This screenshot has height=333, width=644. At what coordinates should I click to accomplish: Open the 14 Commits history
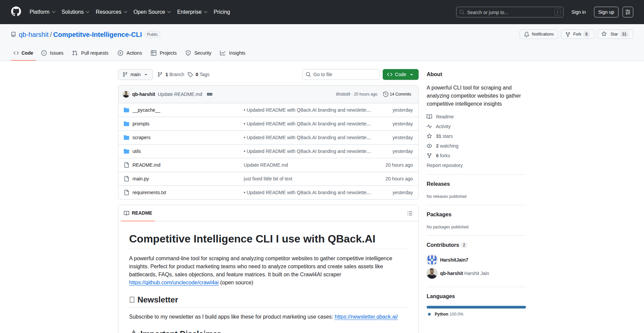[397, 94]
